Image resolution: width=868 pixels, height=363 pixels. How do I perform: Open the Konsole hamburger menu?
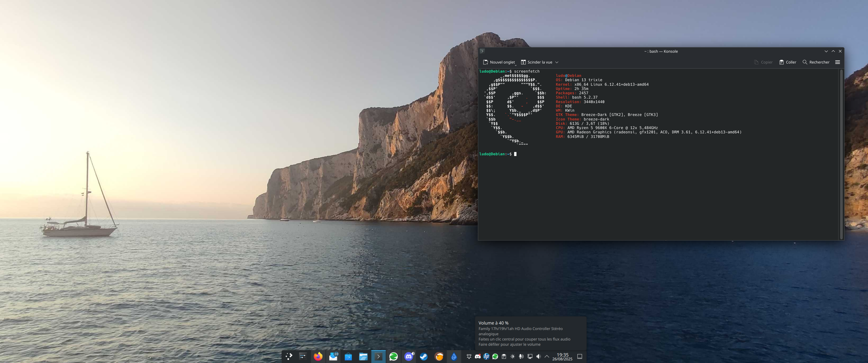[x=837, y=62]
